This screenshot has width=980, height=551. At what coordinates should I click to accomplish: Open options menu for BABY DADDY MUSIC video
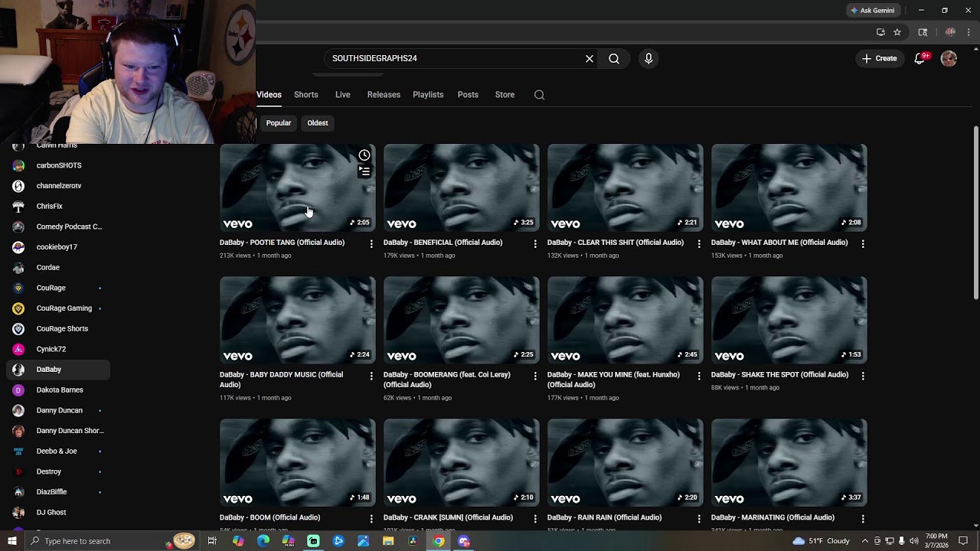371,376
